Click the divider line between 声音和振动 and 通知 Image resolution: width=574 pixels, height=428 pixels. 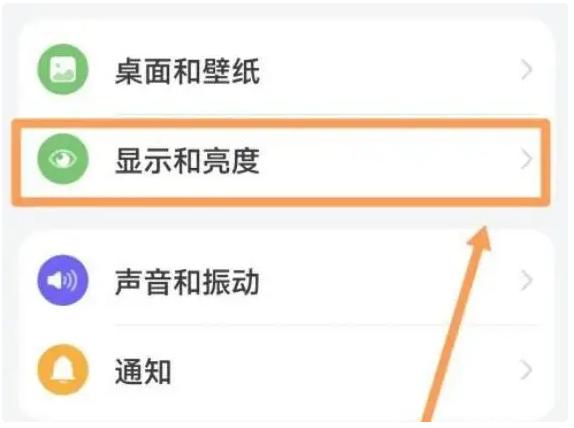point(328,325)
